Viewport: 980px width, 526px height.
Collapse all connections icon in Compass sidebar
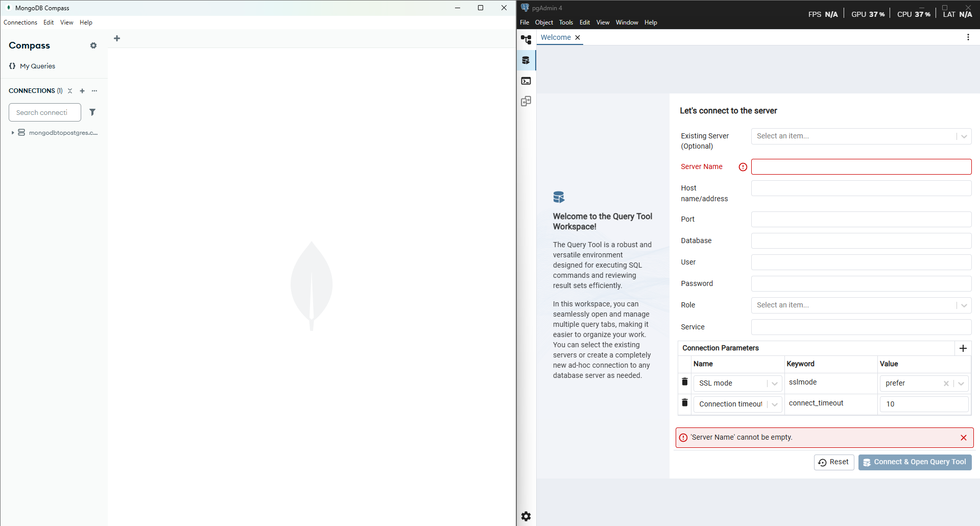pyautogui.click(x=70, y=91)
